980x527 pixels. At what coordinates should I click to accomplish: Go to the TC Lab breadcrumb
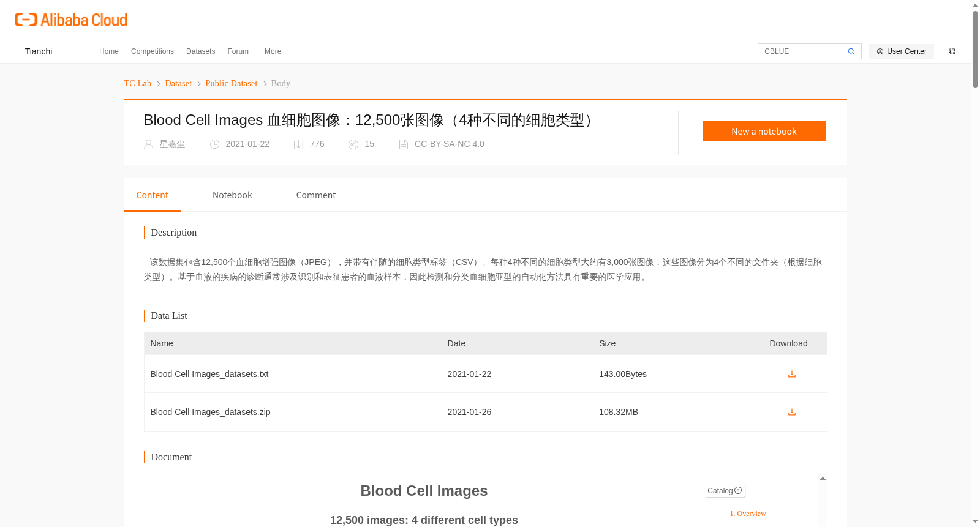click(138, 84)
